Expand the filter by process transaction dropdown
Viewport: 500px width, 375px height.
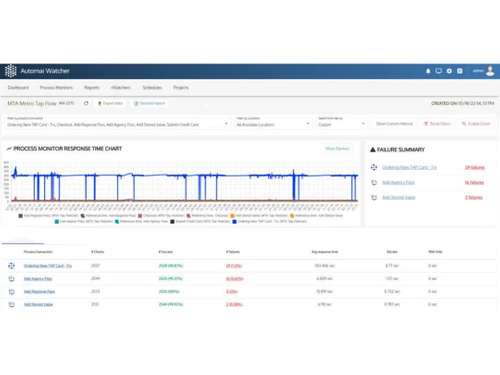118,125
